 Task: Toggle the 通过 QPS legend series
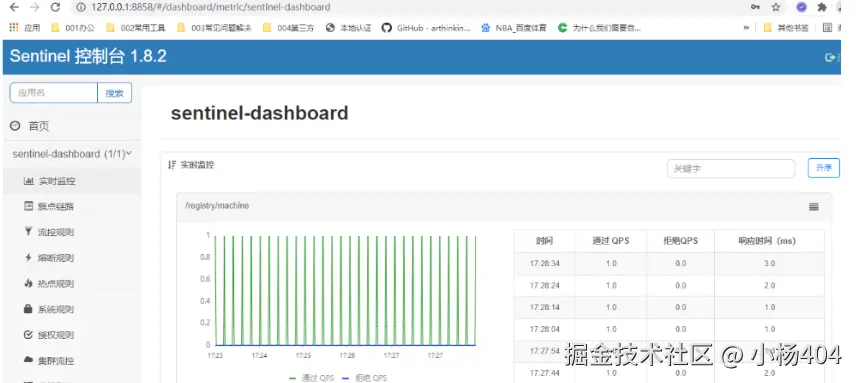311,378
